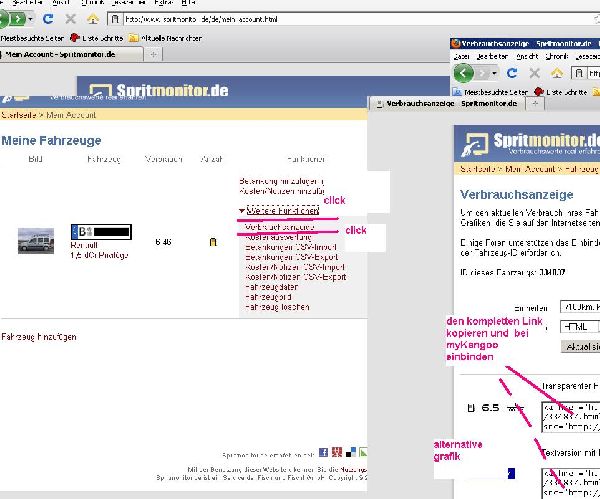Open Kostenauswertung link
The width and height of the screenshot is (600, 499).
click(278, 237)
